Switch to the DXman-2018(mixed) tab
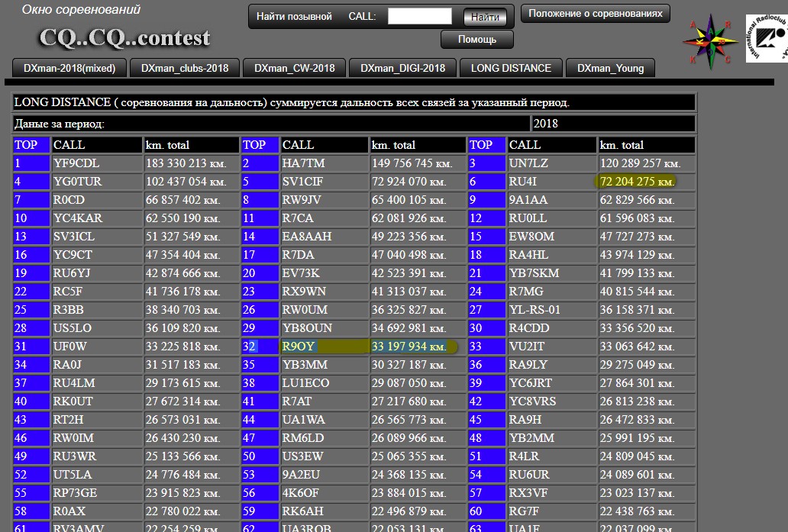This screenshot has width=788, height=532. (69, 68)
